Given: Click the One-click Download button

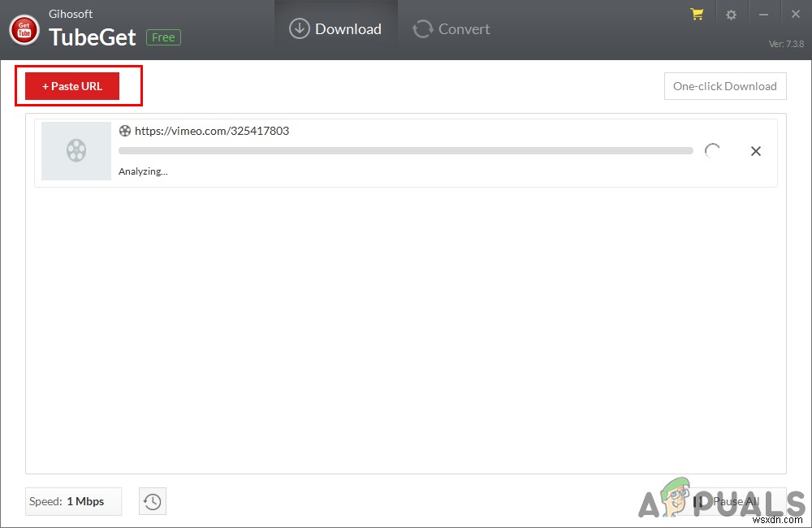Looking at the screenshot, I should [x=725, y=86].
